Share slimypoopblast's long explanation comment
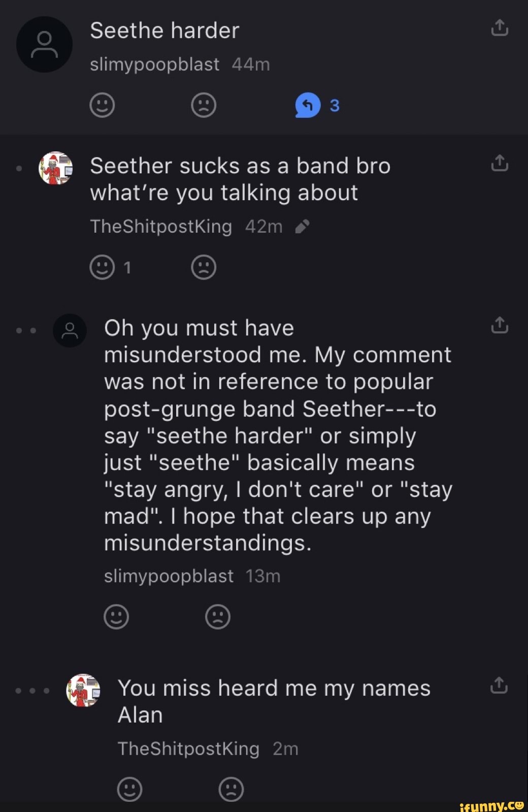The image size is (528, 812). pyautogui.click(x=499, y=325)
